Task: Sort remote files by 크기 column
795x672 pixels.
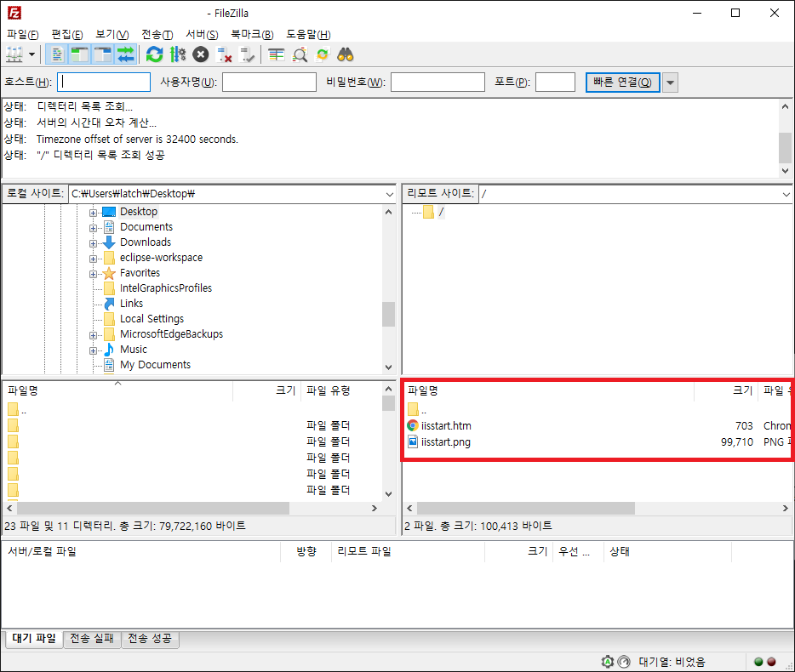Action: click(x=726, y=390)
